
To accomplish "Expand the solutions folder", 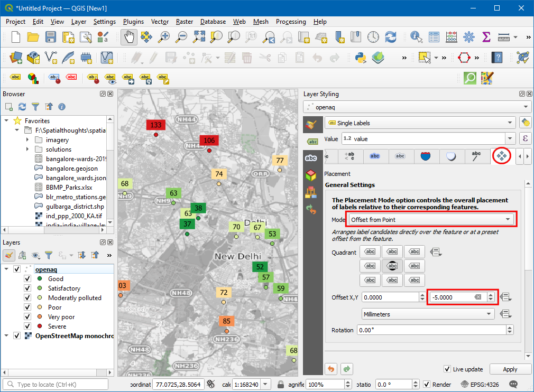I will point(27,150).
